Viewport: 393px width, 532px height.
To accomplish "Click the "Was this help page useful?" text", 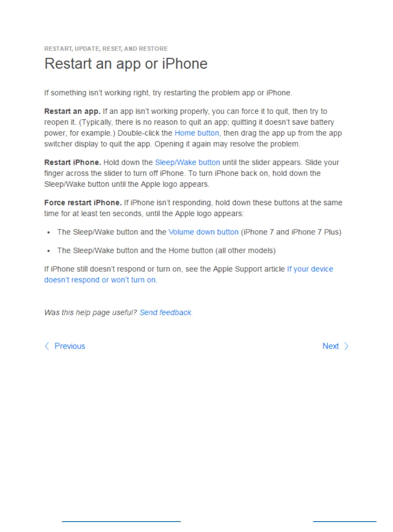I will pos(90,313).
